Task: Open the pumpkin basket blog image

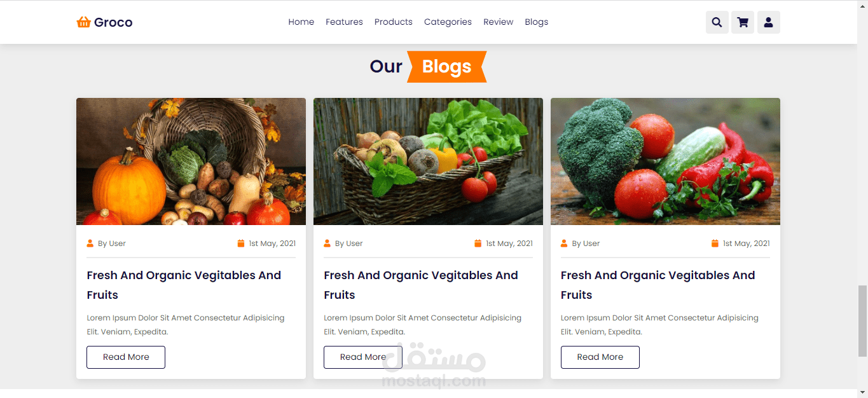Action: pos(191,161)
